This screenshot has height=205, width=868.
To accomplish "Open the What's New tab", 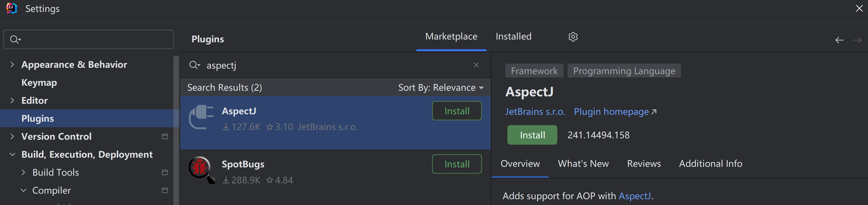I will [583, 164].
